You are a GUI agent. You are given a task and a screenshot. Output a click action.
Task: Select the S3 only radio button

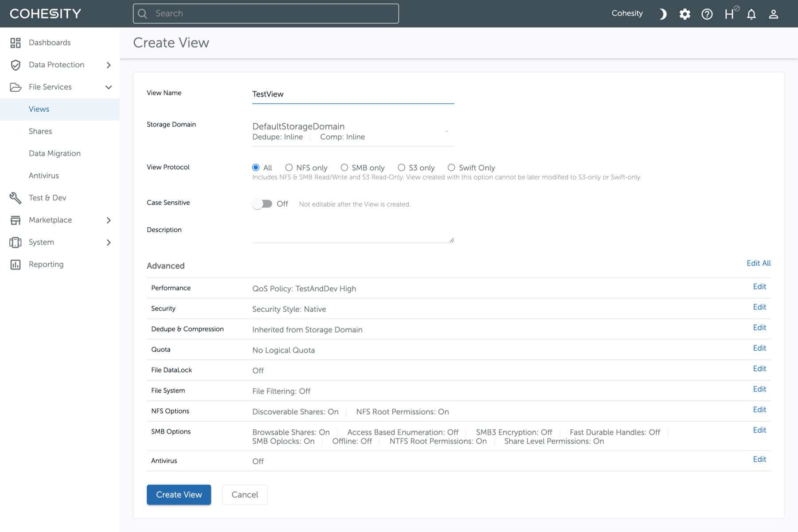point(401,168)
